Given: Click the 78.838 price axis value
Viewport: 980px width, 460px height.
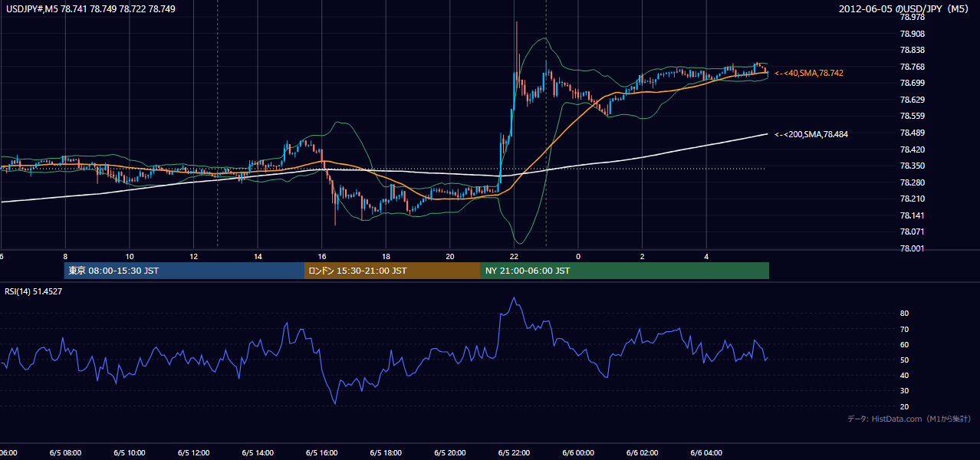Looking at the screenshot, I should point(912,51).
